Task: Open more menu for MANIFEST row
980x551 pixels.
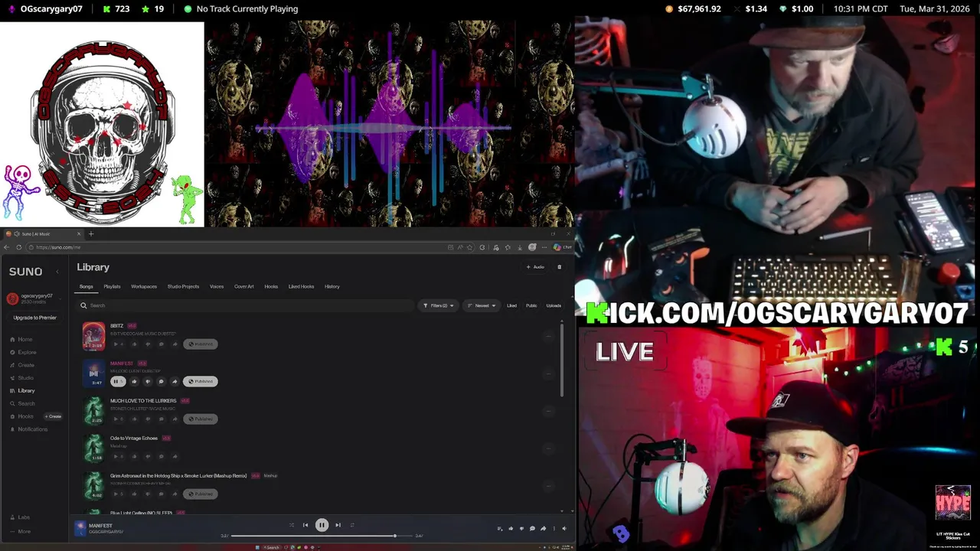Action: click(x=547, y=373)
